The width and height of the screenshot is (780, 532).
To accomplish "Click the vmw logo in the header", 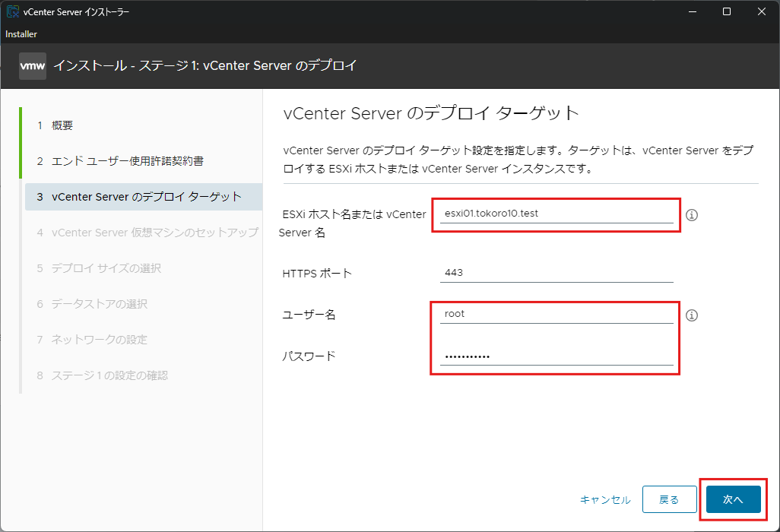I will point(33,65).
